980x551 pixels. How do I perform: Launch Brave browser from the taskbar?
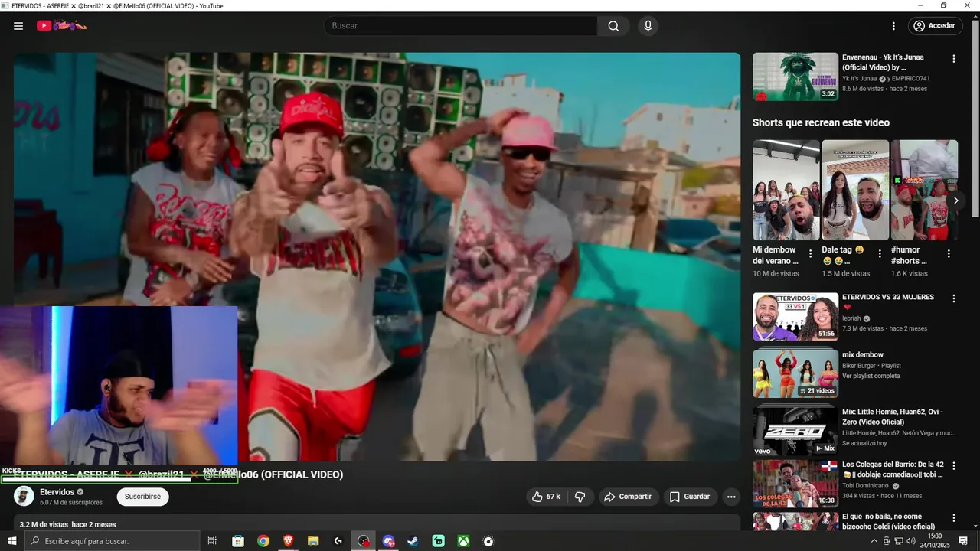[288, 541]
